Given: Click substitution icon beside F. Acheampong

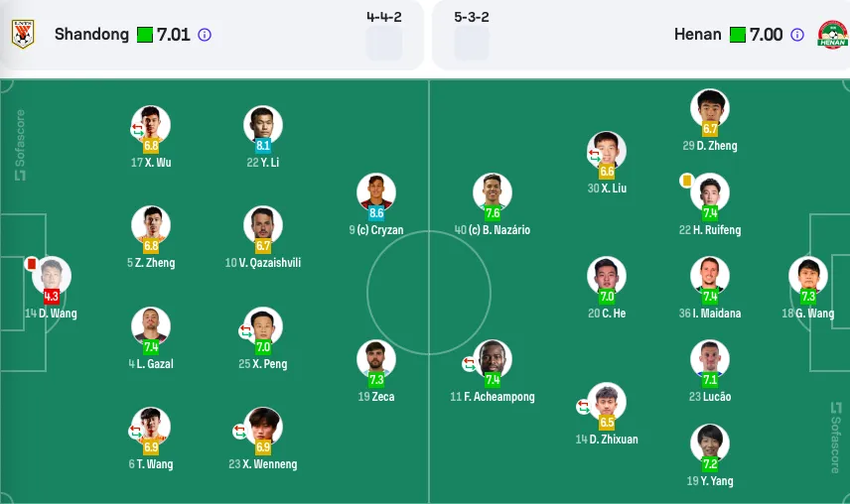Looking at the screenshot, I should coord(469,364).
